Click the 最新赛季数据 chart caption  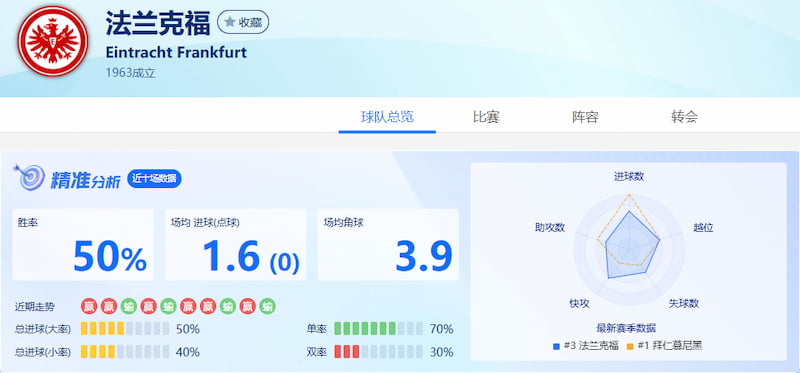(626, 328)
